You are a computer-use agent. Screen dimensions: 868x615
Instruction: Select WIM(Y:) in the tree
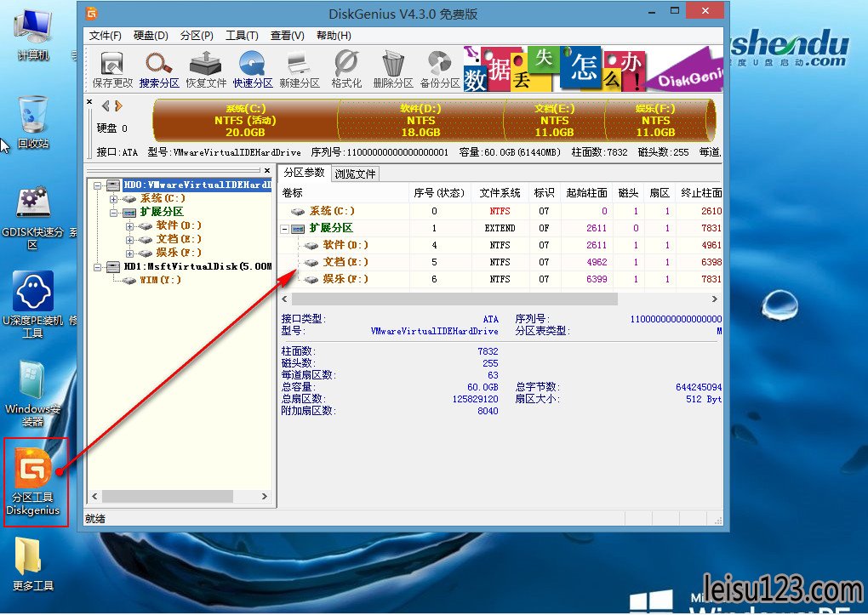[160, 280]
